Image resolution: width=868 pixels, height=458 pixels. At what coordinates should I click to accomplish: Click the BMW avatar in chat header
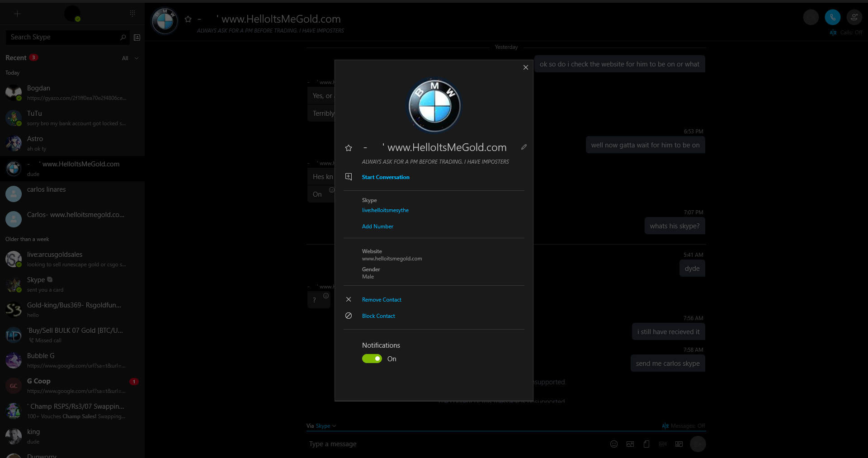point(165,21)
